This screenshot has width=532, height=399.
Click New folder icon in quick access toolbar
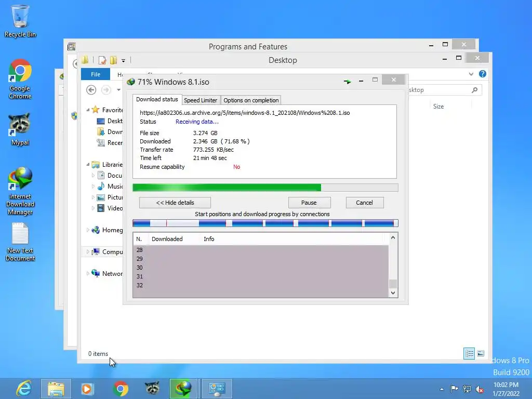(x=113, y=60)
